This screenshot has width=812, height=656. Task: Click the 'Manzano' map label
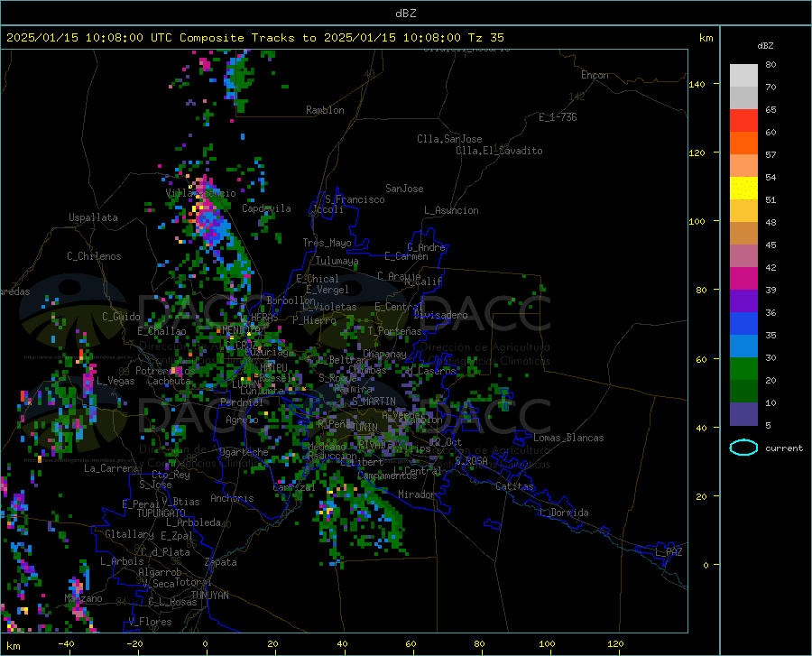tap(83, 598)
